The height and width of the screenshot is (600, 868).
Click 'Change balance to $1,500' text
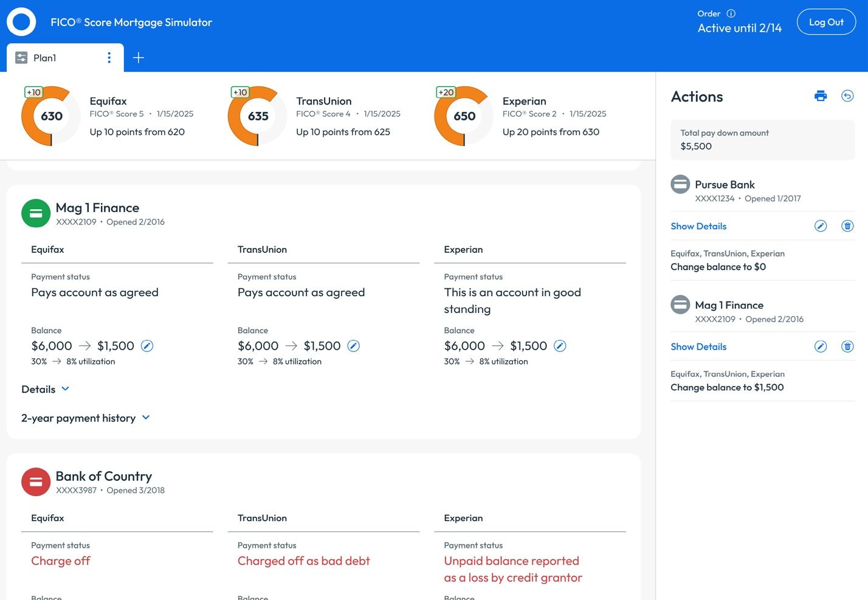727,387
